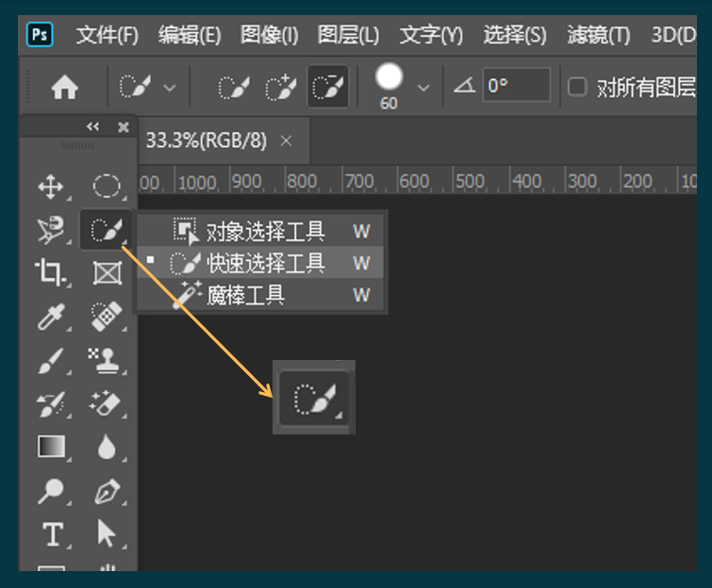
Task: Collapse the toolbar with double arrows
Action: [x=92, y=127]
